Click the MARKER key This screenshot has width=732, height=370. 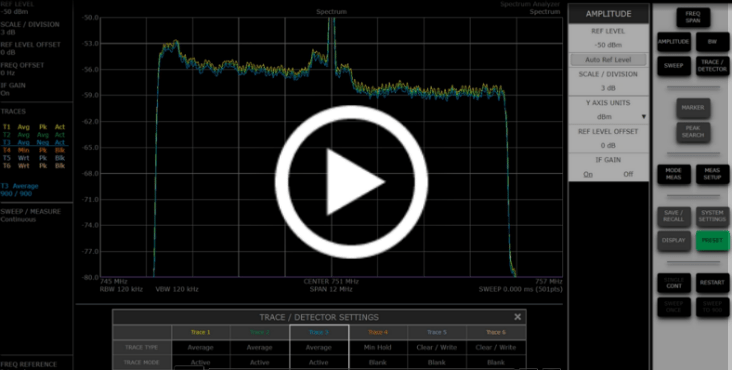[693, 108]
